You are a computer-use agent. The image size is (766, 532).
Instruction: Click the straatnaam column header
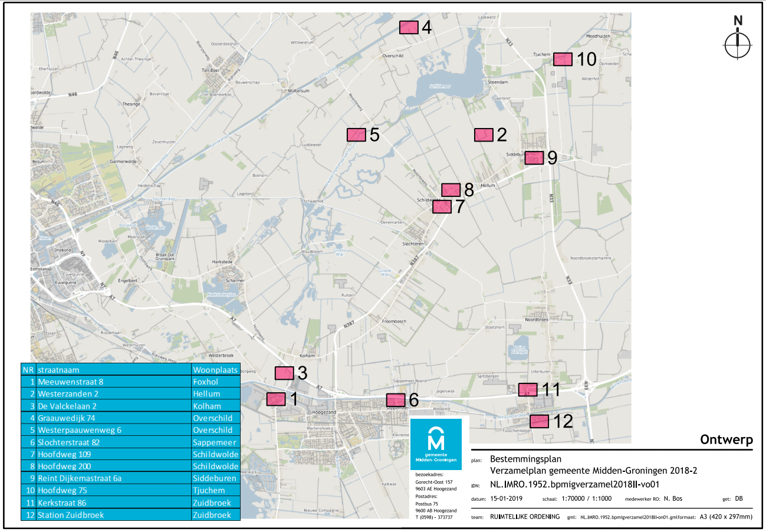(113, 370)
